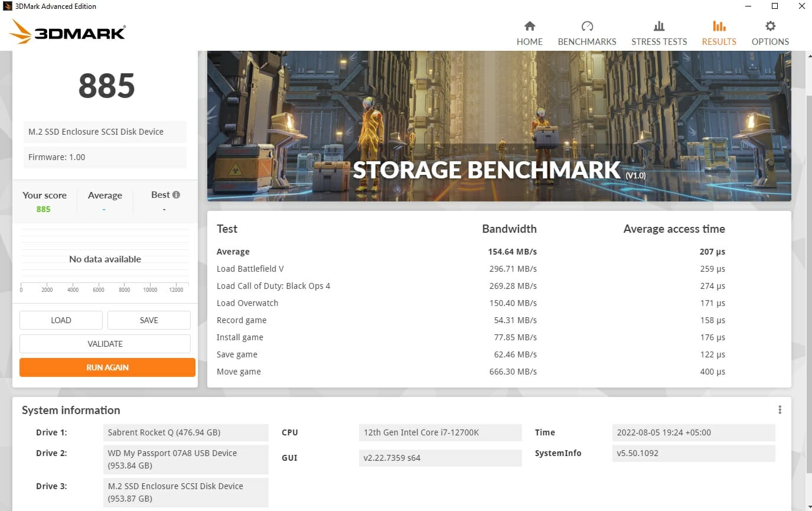Click the RUN AGAIN button
Viewport: 812px width, 511px height.
tap(107, 367)
